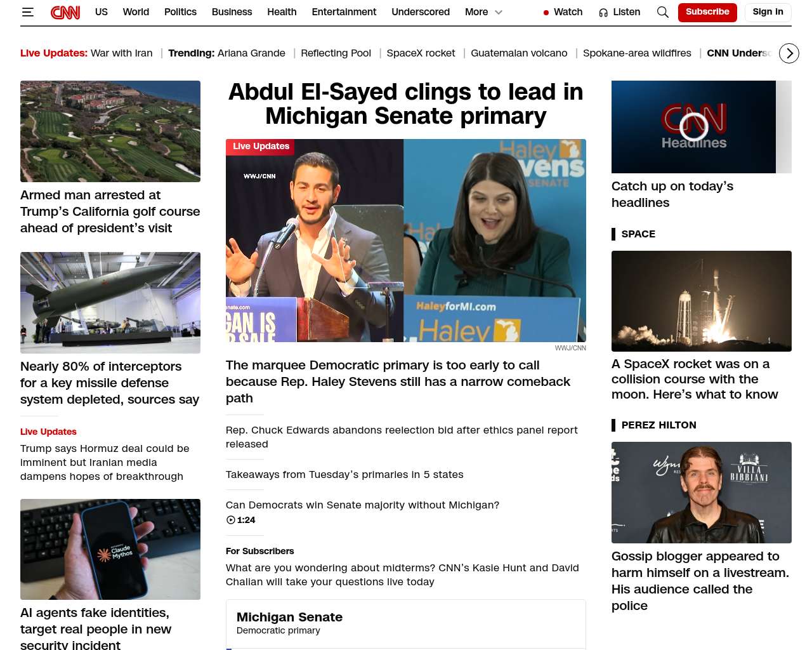Screen dimensions: 812x650
Task: Open the hamburger navigation menu
Action: point(27,12)
